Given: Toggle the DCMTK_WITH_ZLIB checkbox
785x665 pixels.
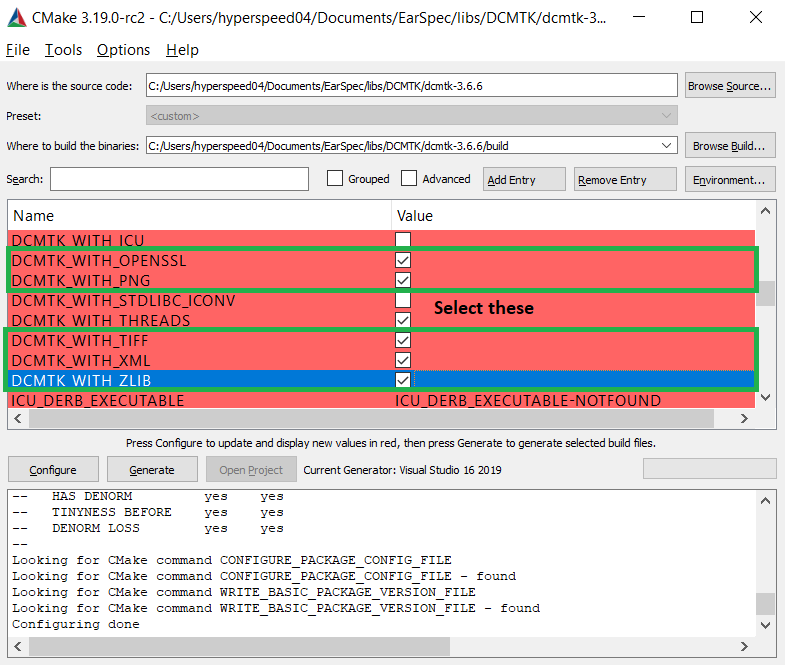Looking at the screenshot, I should [x=403, y=380].
